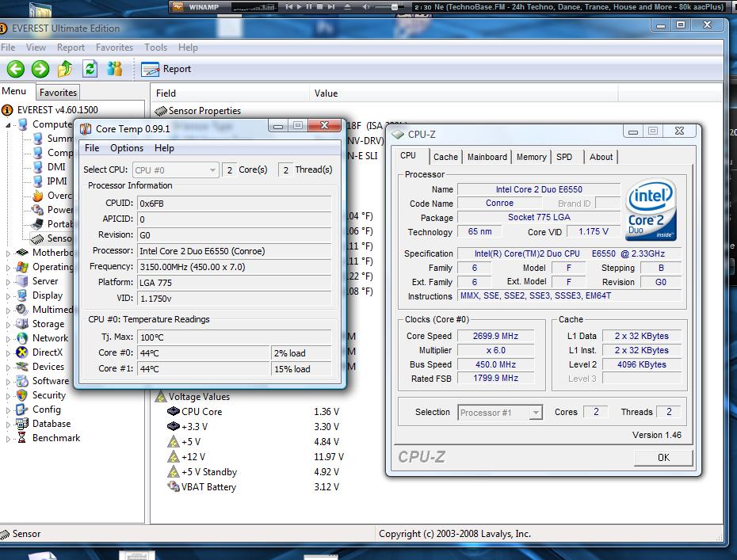Open Processor Selection dropdown in CPU-Z

[500, 413]
